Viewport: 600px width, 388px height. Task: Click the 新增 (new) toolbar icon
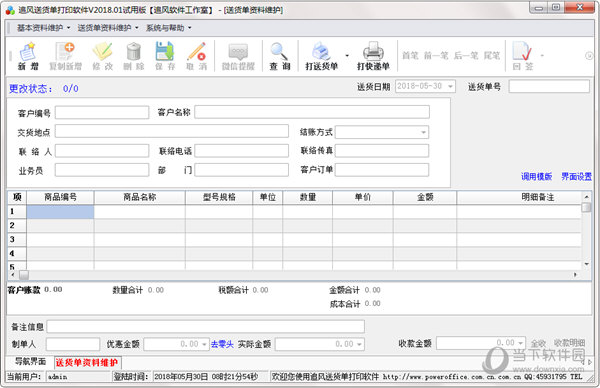point(28,56)
